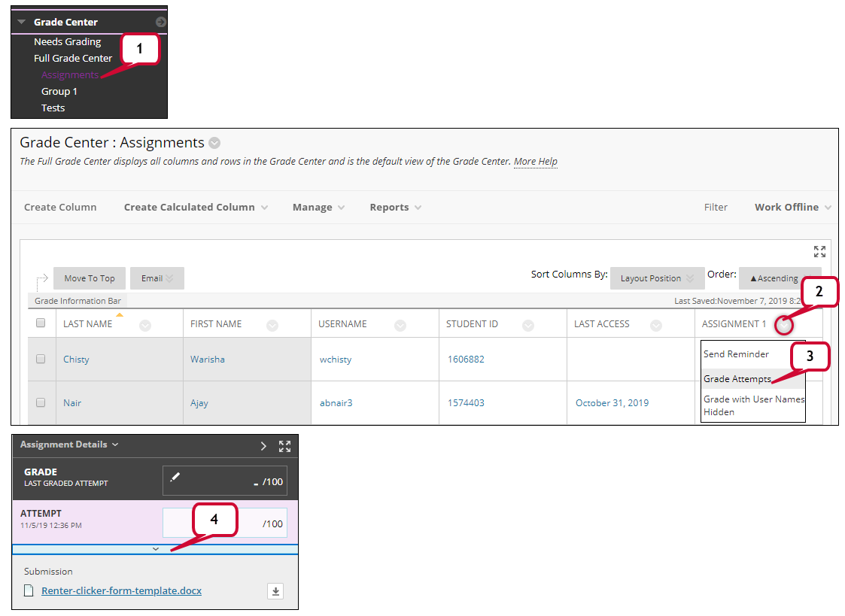Click last access October 31, 2019
The image size is (845, 616).
click(612, 403)
